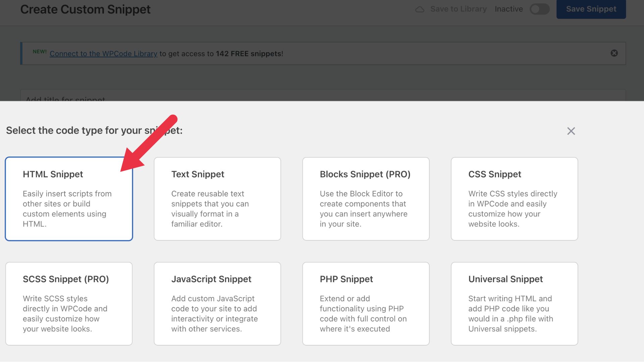This screenshot has height=362, width=644.
Task: Choose the PHP Snippet code type
Action: click(366, 304)
